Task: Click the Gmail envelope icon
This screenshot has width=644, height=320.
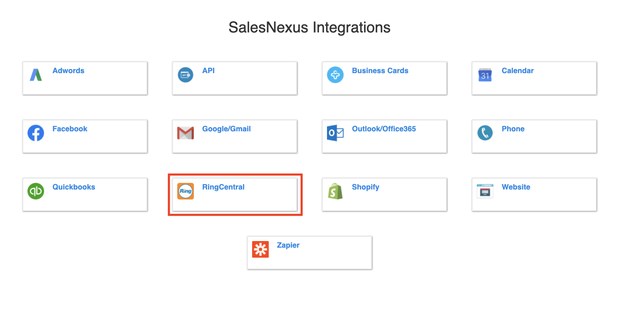Action: click(186, 133)
